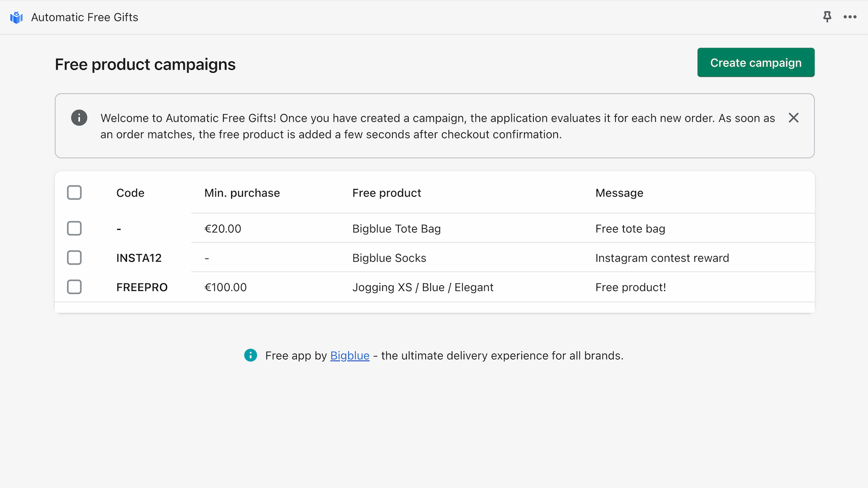Open the three-dot overflow menu
Screen dimensions: 868x488
(850, 17)
